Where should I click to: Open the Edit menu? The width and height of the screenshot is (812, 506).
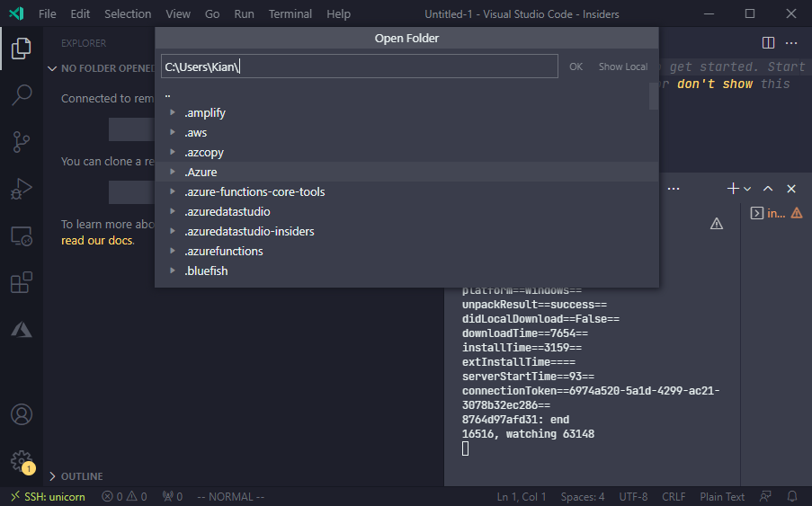[x=80, y=14]
